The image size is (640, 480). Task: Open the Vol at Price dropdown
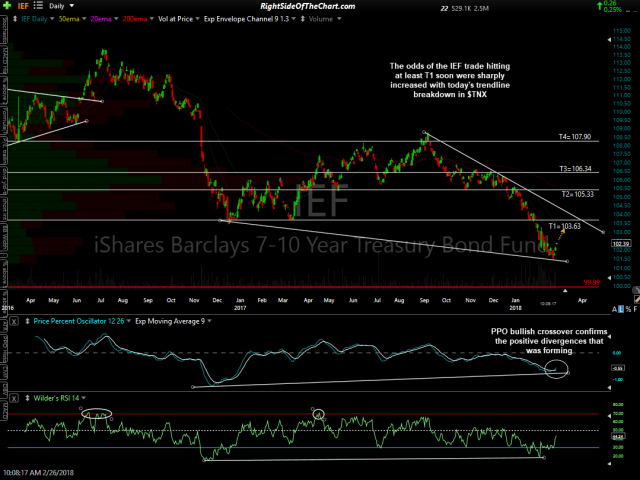pyautogui.click(x=197, y=19)
